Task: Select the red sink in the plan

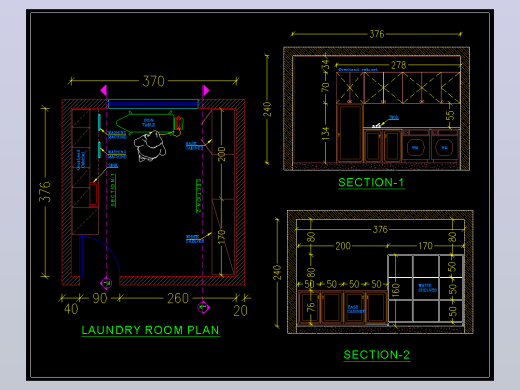Action: click(94, 194)
